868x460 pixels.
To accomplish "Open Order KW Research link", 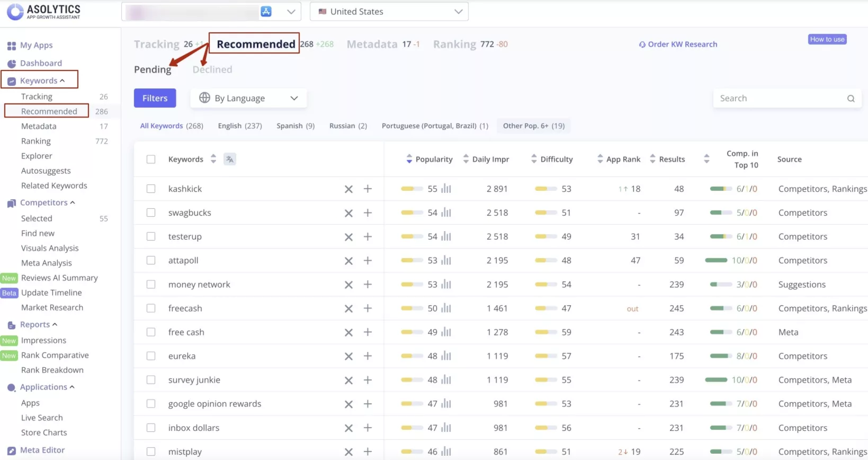I will [678, 45].
